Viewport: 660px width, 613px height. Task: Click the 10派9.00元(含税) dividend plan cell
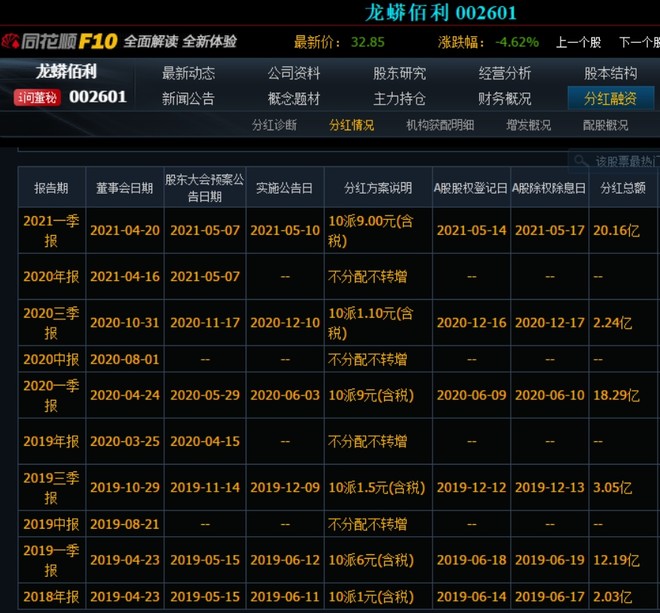coord(378,230)
